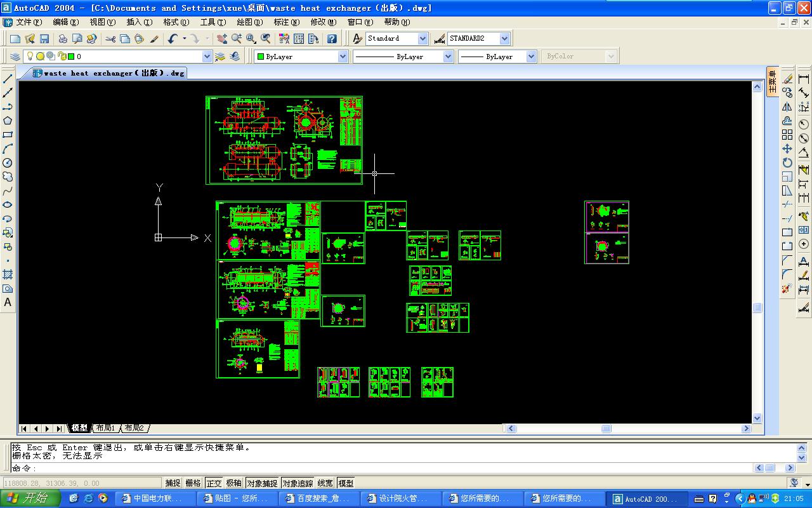The height and width of the screenshot is (508, 812).
Task: Select the Hatch tool
Action: pos(8,274)
